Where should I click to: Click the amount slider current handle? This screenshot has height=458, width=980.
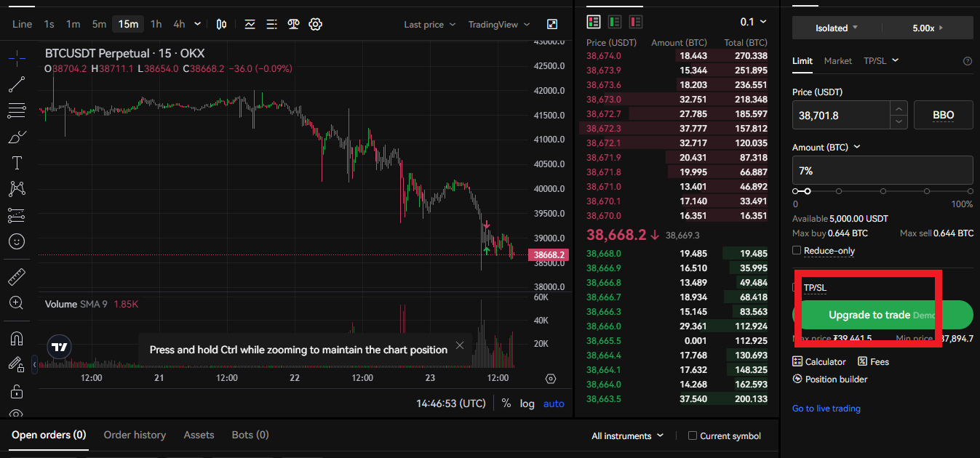808,191
